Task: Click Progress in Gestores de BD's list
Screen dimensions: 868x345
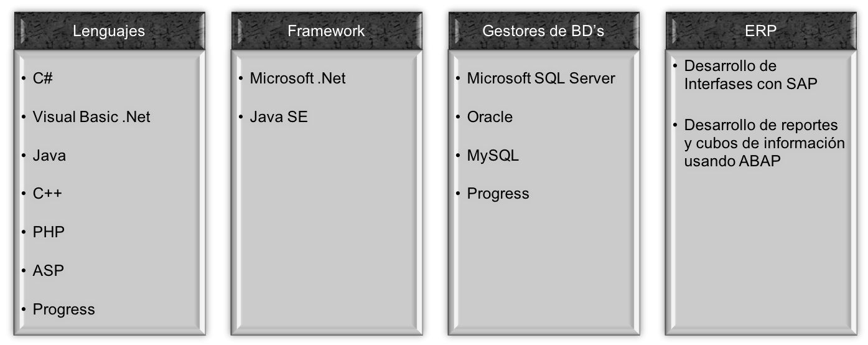Action: click(x=498, y=194)
